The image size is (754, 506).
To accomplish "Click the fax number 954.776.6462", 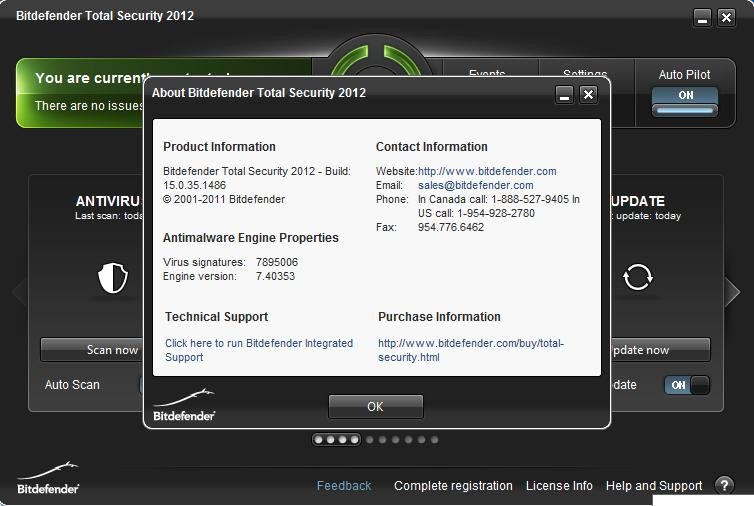I will coord(451,227).
